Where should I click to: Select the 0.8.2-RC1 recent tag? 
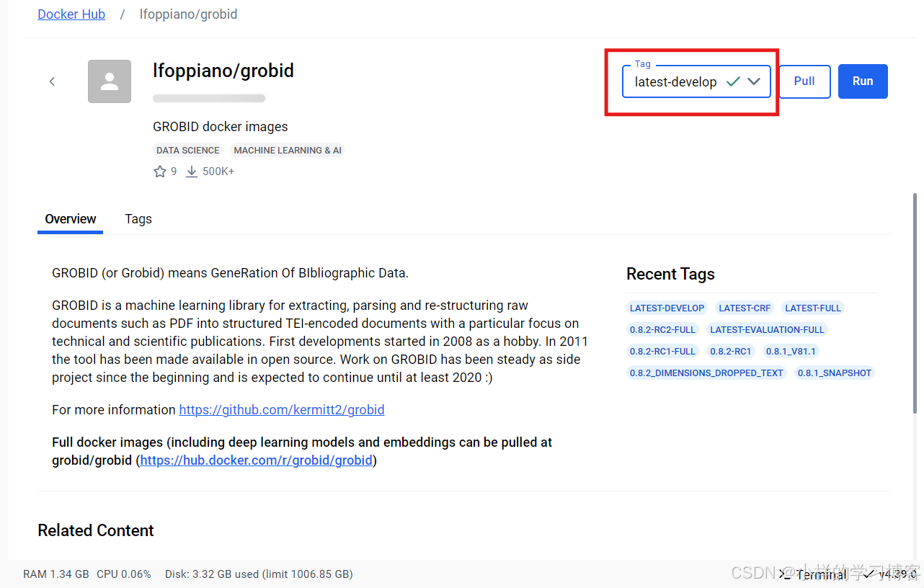click(x=730, y=351)
